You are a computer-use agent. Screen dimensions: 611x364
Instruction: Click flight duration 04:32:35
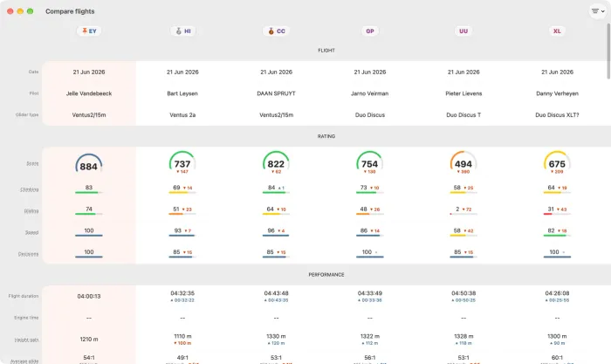[x=182, y=293]
